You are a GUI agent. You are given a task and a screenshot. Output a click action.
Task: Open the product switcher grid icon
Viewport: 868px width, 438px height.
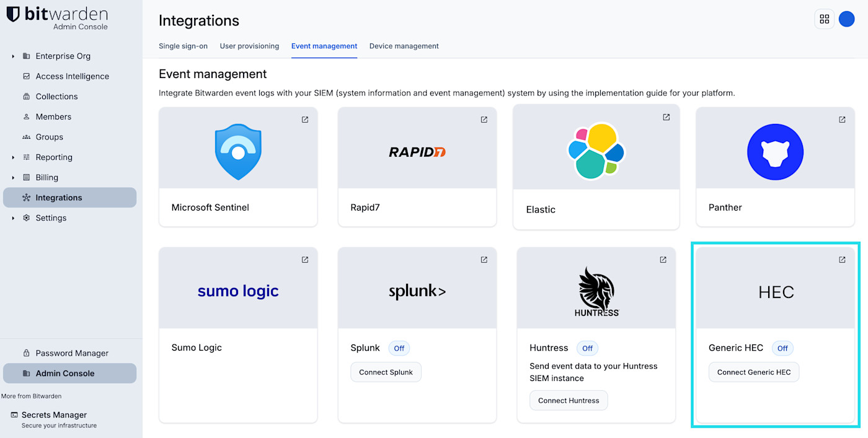[824, 19]
